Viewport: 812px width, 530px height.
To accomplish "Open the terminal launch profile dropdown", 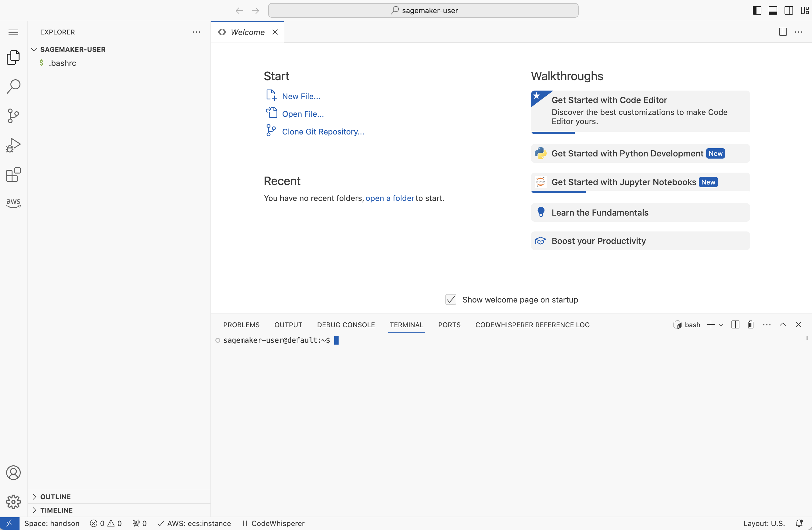I will click(720, 325).
